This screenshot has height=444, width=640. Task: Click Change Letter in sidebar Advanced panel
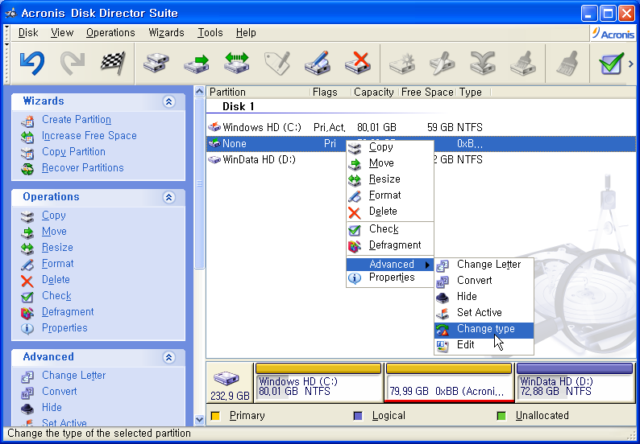[73, 375]
